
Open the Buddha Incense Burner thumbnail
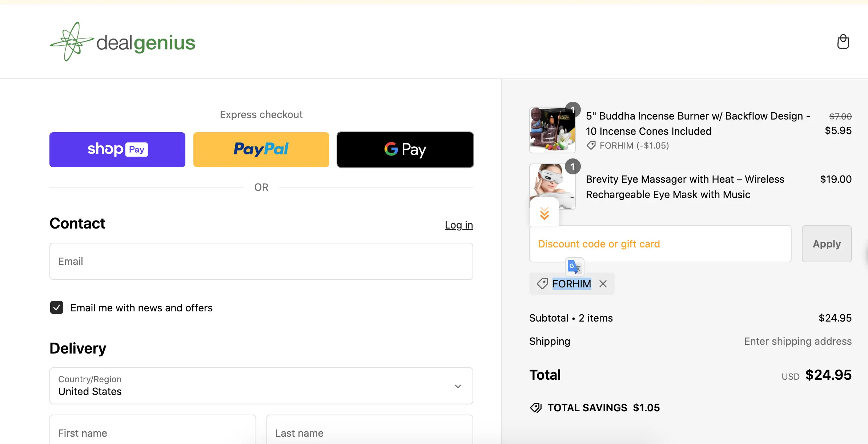point(552,130)
